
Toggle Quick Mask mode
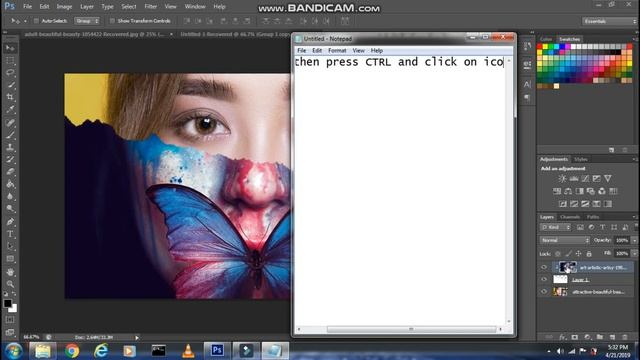[10, 320]
